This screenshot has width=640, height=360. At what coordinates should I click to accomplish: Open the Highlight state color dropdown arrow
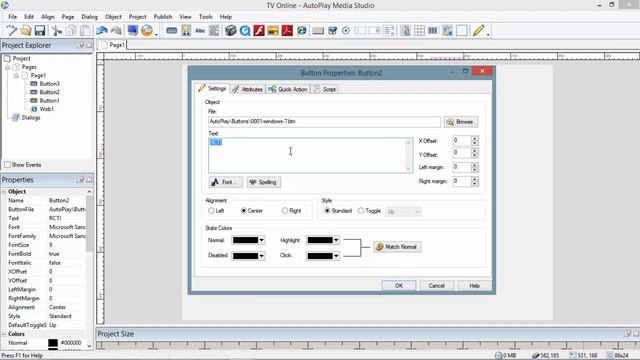pyautogui.click(x=336, y=240)
